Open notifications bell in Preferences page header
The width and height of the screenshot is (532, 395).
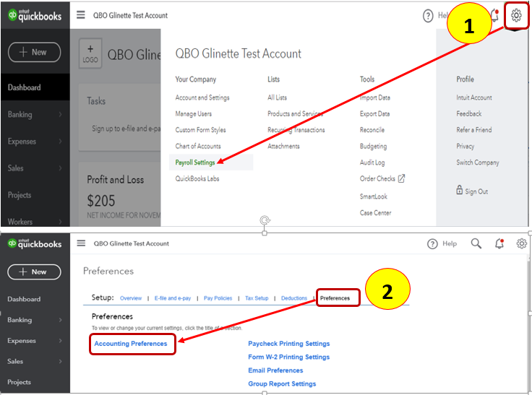coord(499,243)
